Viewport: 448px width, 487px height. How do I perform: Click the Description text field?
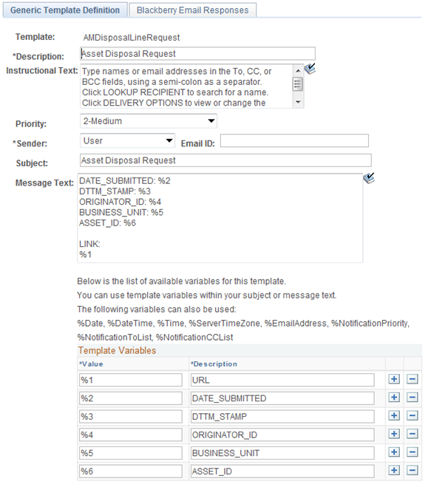[x=197, y=54]
